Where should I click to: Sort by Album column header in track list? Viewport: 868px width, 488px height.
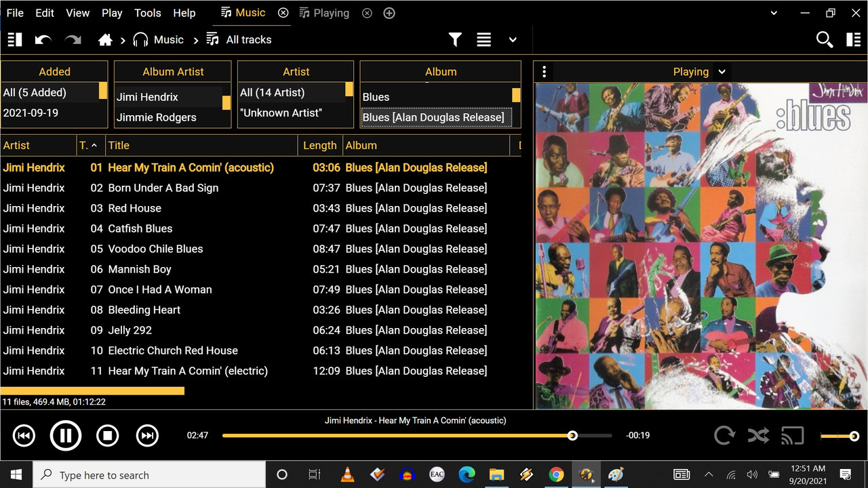pyautogui.click(x=426, y=145)
